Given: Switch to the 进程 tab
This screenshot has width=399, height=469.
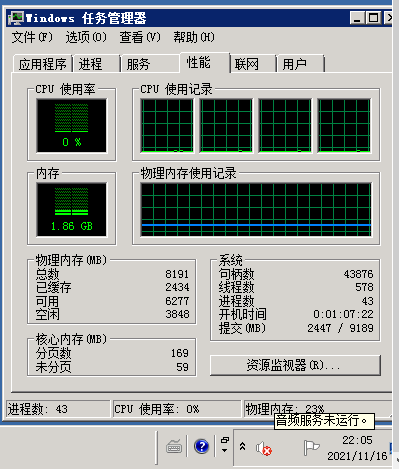Looking at the screenshot, I should 97,64.
